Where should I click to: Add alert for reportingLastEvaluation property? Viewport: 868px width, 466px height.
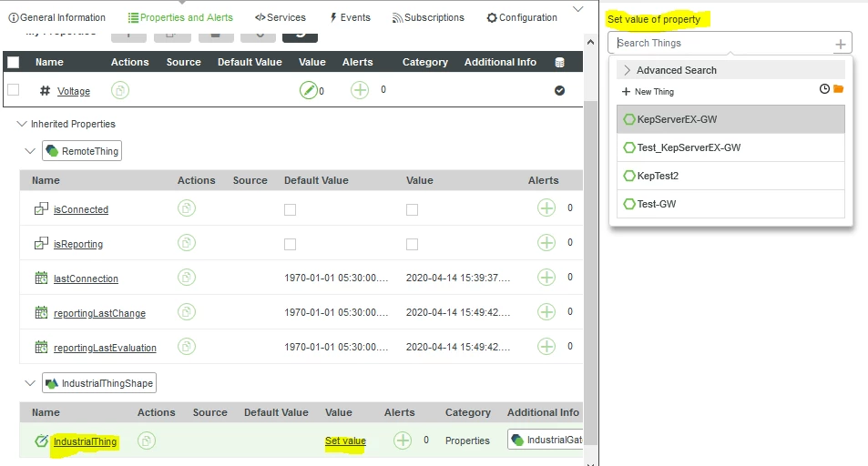(546, 347)
